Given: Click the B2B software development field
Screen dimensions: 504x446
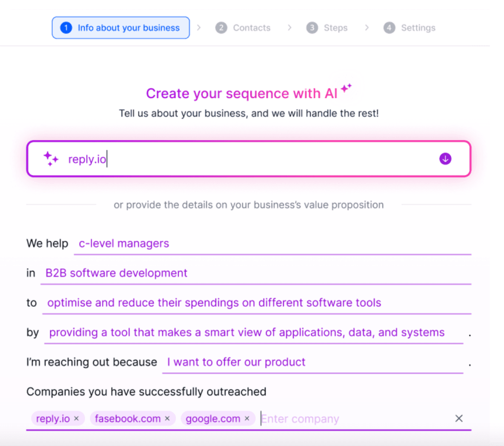Looking at the screenshot, I should tap(116, 273).
